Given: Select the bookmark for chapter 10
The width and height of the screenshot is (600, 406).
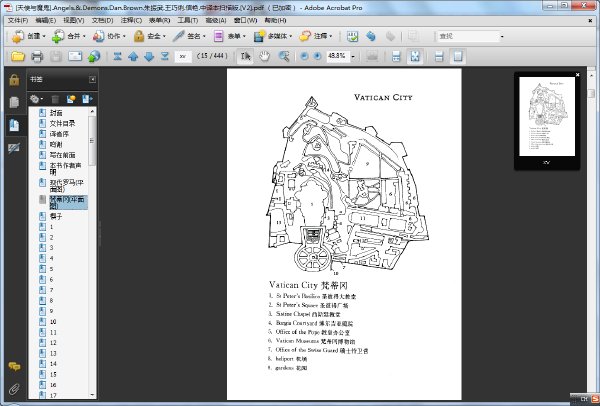Looking at the screenshot, I should [53, 322].
